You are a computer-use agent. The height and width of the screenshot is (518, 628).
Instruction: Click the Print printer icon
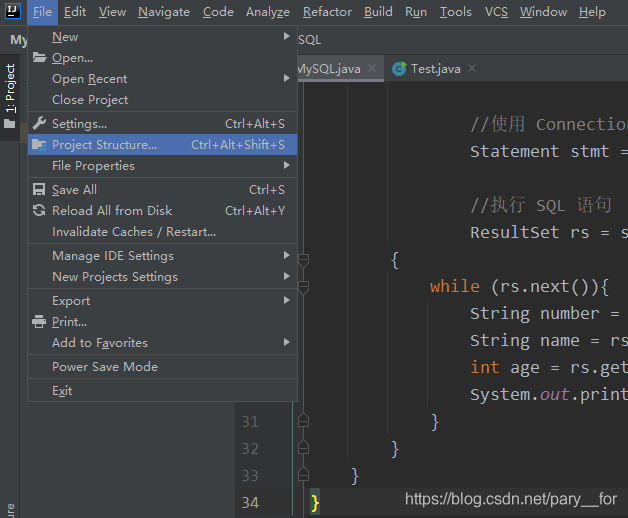pos(39,322)
